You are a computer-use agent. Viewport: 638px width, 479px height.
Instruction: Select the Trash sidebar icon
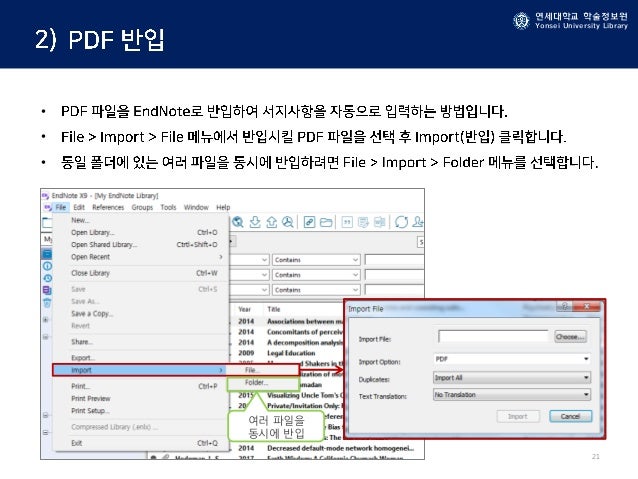pos(47,303)
